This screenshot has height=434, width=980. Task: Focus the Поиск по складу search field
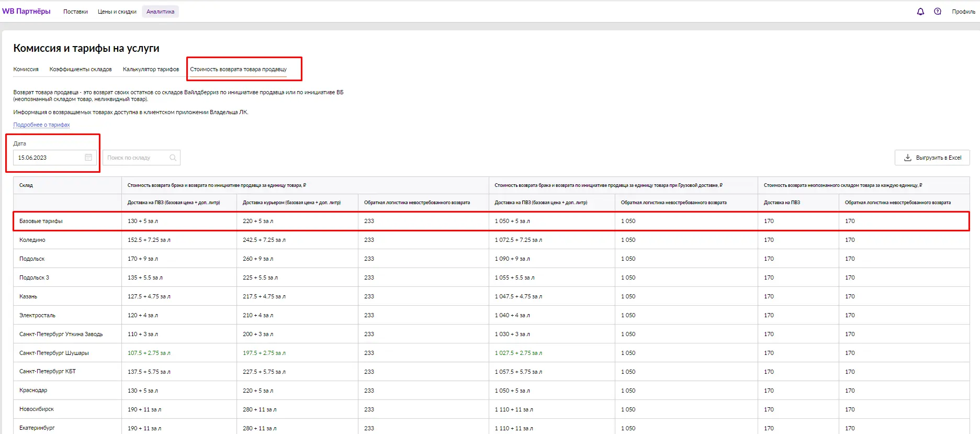pyautogui.click(x=141, y=158)
